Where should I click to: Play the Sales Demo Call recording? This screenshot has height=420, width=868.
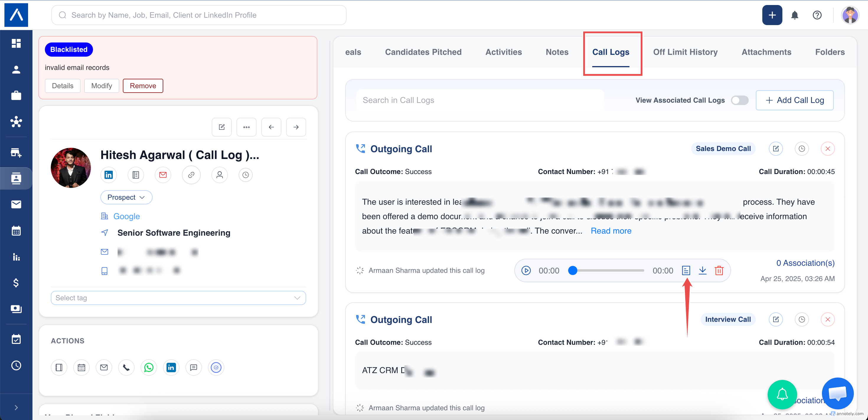coord(526,270)
